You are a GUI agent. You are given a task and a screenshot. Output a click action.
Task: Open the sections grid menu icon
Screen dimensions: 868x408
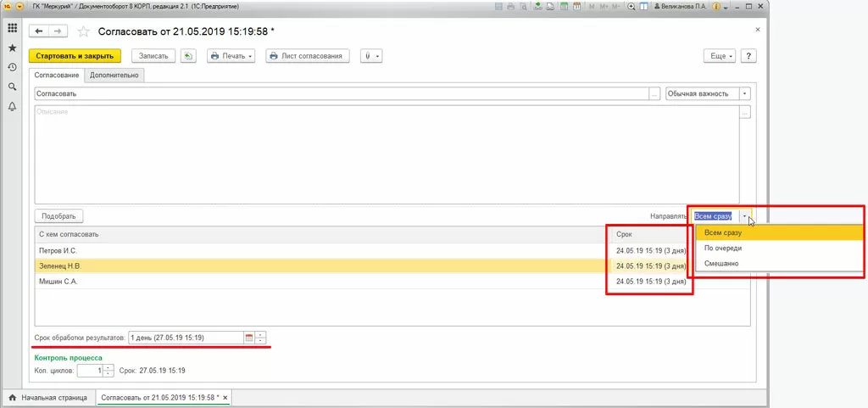tap(12, 28)
